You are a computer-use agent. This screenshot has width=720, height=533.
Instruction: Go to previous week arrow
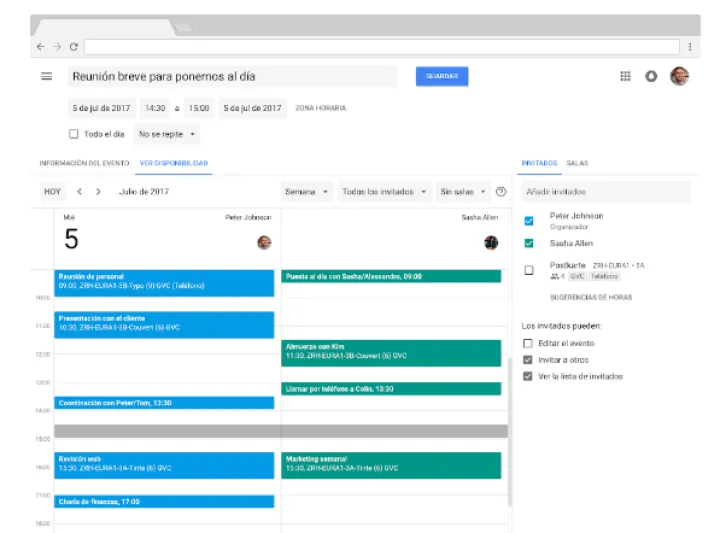(80, 191)
